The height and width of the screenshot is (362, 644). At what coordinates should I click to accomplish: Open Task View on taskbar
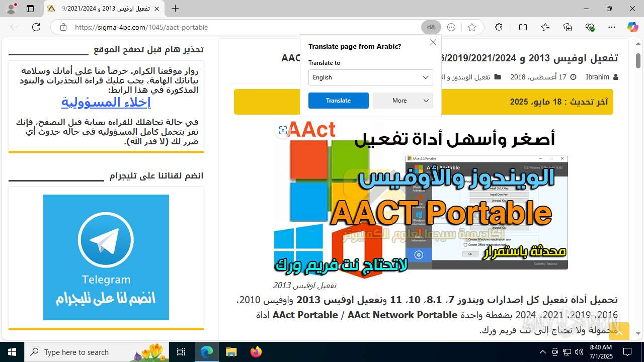(x=182, y=352)
